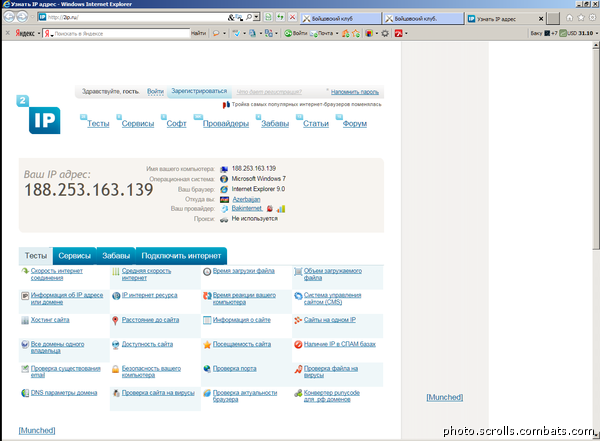This screenshot has width=600, height=441.
Task: Open the Яндекс logo dropdown arrow
Action: (39, 34)
